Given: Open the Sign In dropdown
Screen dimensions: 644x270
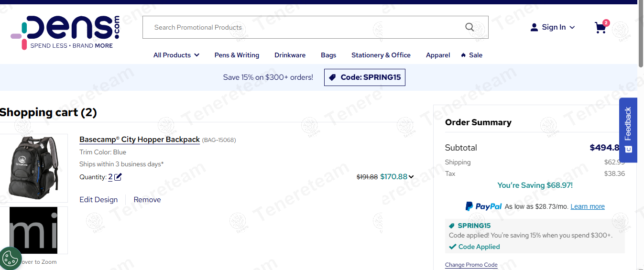Looking at the screenshot, I should click(553, 27).
